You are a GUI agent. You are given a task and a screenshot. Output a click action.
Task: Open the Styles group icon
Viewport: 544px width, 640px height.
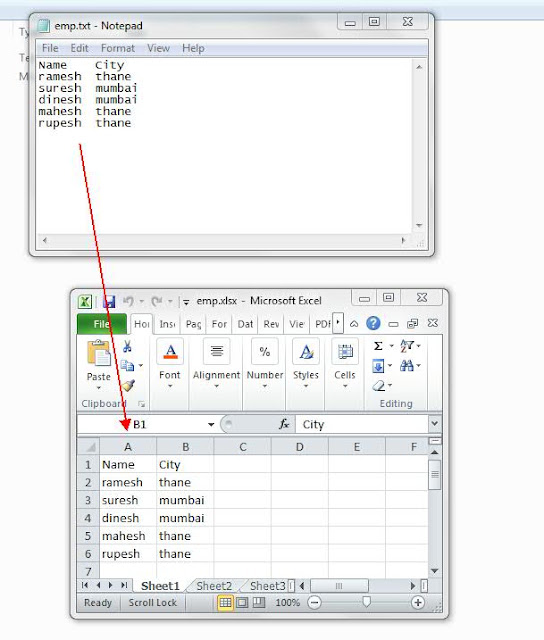(x=306, y=351)
